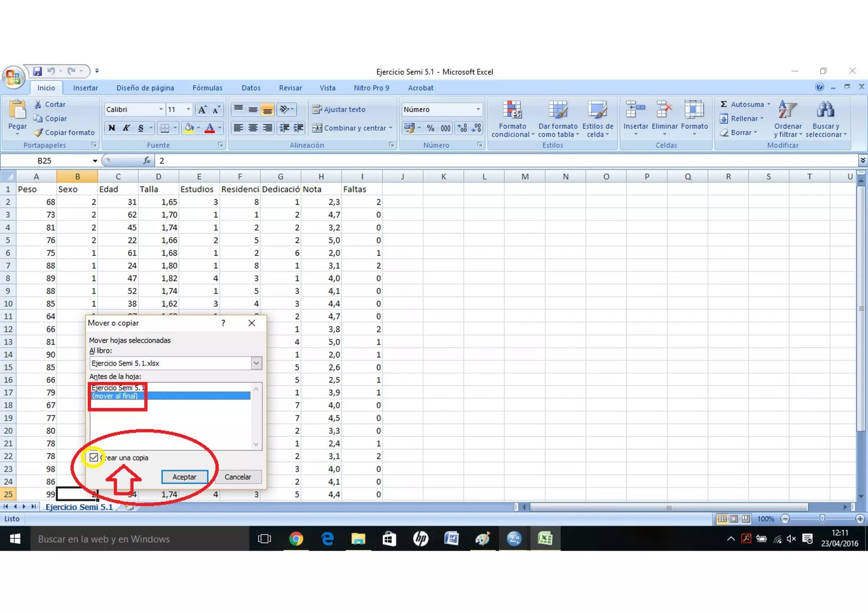868x613 pixels.
Task: Open the font size dropdown
Action: (x=188, y=109)
